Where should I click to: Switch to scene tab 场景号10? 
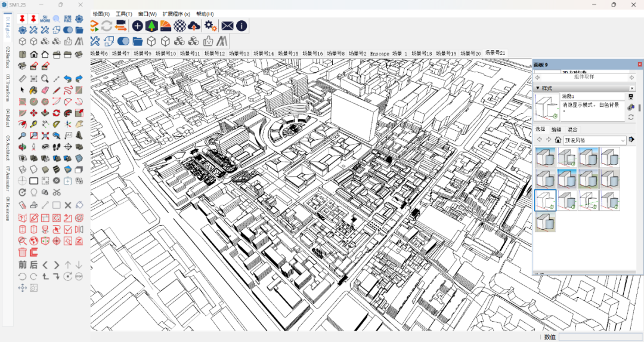[x=166, y=54]
